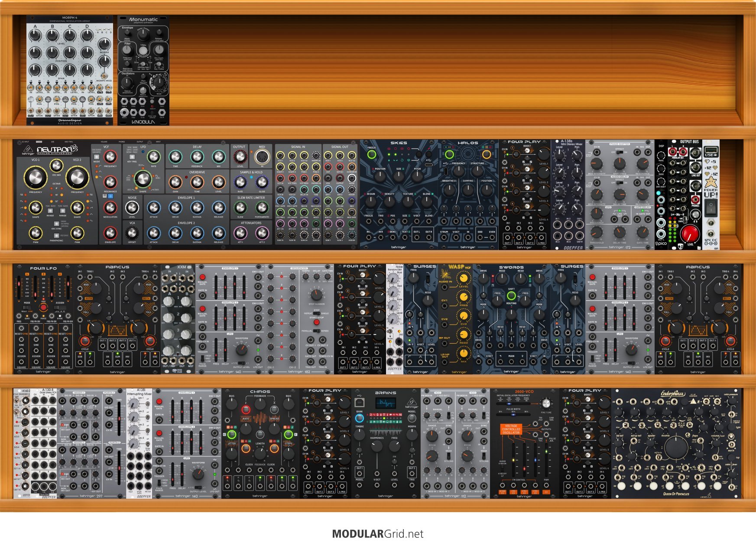Click the Monumatic Decay/Sustain knob
This screenshot has height=543, width=756.
(x=143, y=36)
